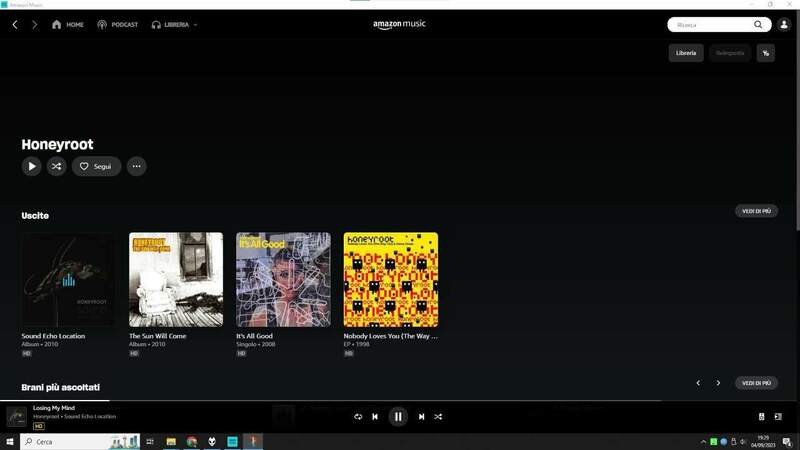This screenshot has height=450, width=800.
Task: Go to previous track in player
Action: [x=375, y=417]
